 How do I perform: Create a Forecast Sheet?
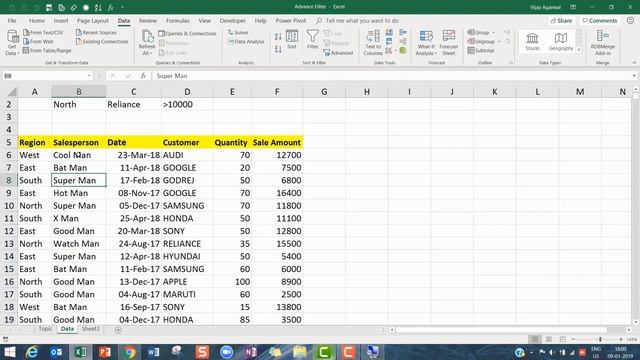click(x=449, y=43)
